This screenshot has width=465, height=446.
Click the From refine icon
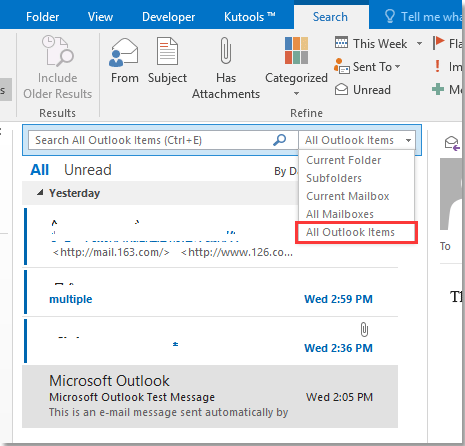point(124,52)
